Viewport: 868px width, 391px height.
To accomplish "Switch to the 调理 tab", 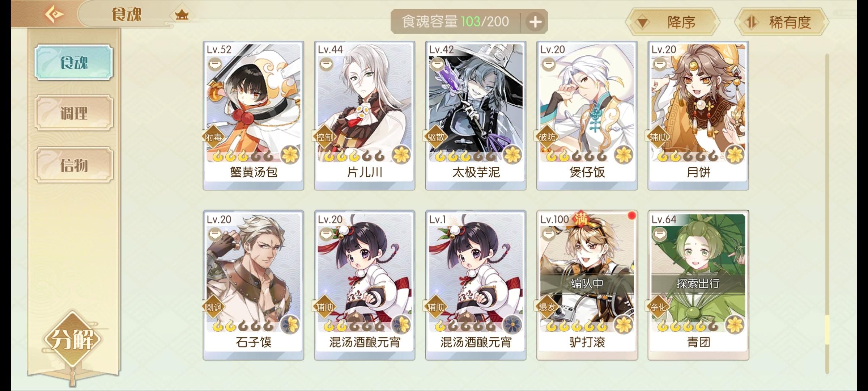I will click(74, 113).
